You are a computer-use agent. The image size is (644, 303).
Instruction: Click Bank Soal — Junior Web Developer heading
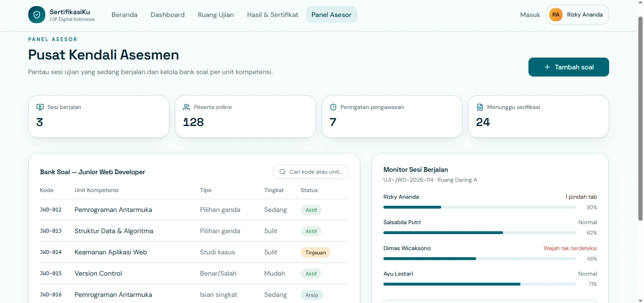point(92,172)
